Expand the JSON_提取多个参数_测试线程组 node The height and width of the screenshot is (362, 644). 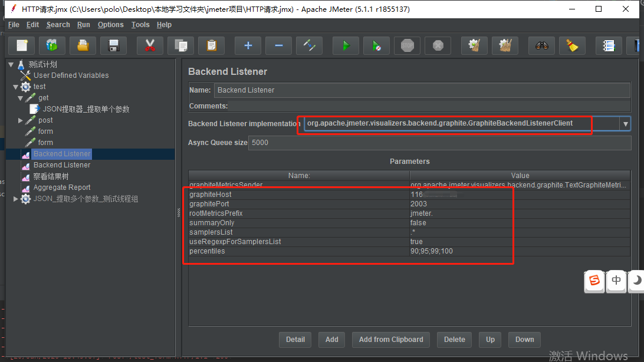15,199
